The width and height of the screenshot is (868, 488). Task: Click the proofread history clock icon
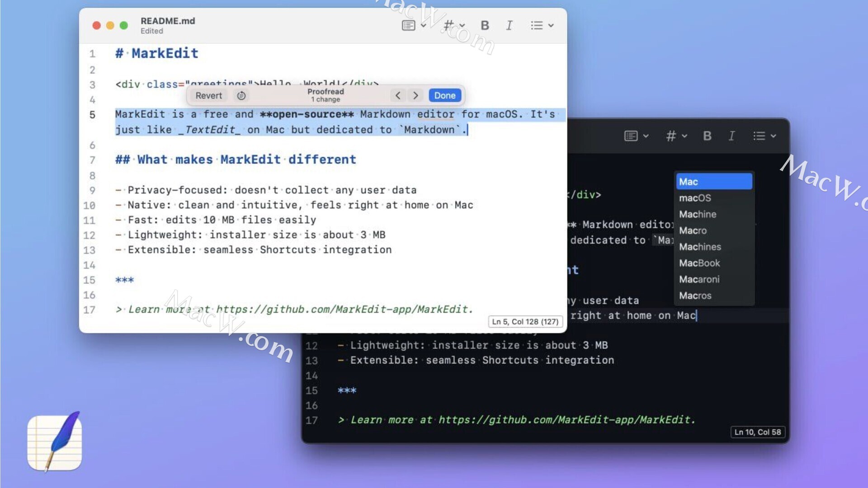241,95
